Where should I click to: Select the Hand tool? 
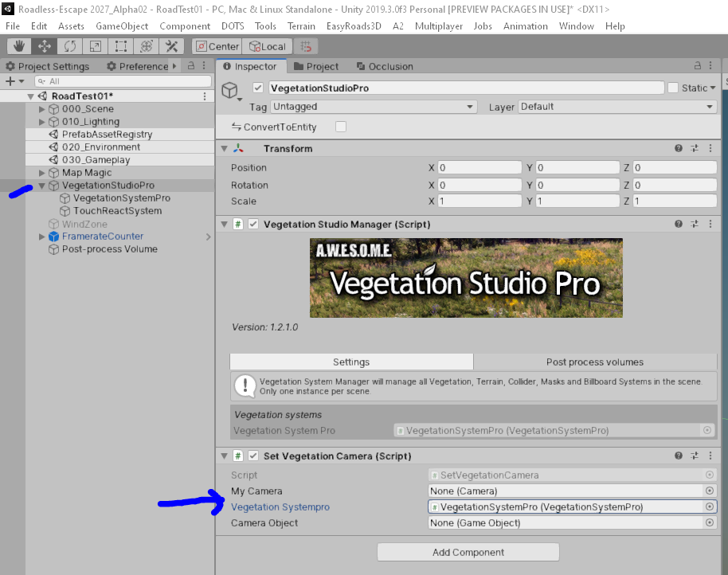click(19, 46)
